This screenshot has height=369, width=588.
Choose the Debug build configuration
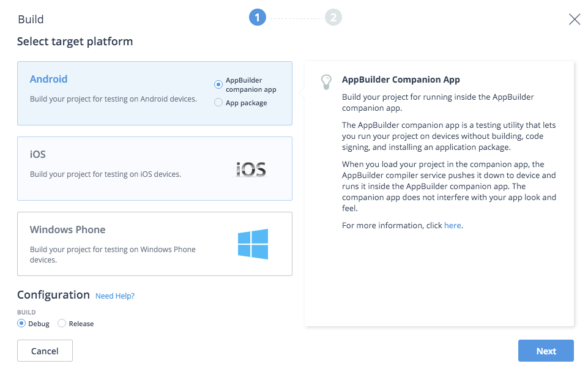22,323
